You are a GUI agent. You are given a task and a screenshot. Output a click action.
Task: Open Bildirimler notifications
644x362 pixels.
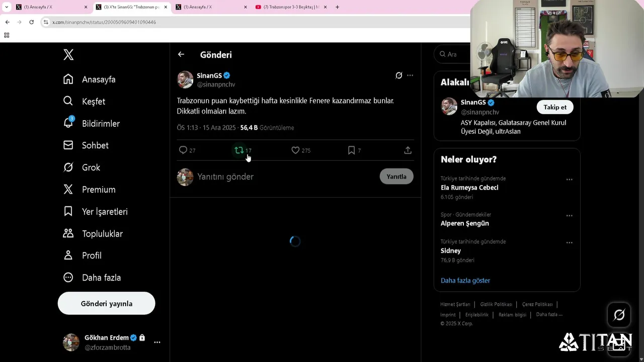[x=92, y=124]
